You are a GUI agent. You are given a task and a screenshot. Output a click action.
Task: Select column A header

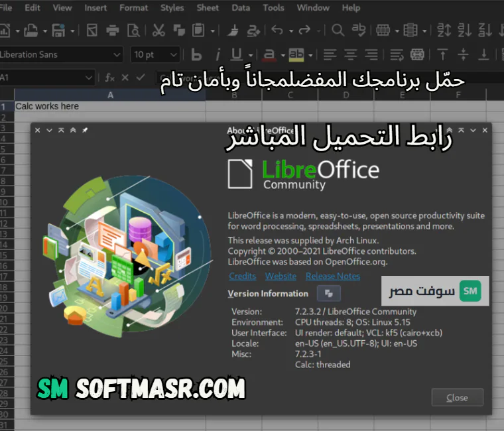point(110,95)
